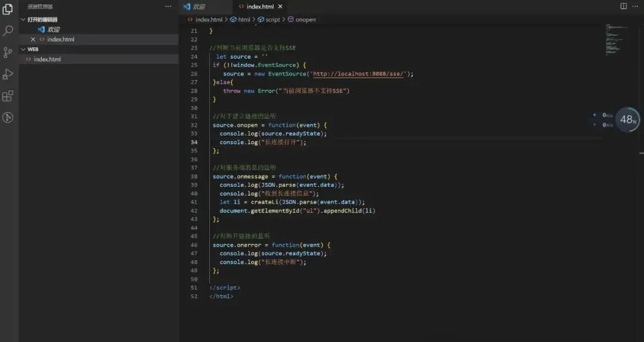This screenshot has height=342, width=644.
Task: Click 'source.onopen' on line 32
Action: click(236, 125)
